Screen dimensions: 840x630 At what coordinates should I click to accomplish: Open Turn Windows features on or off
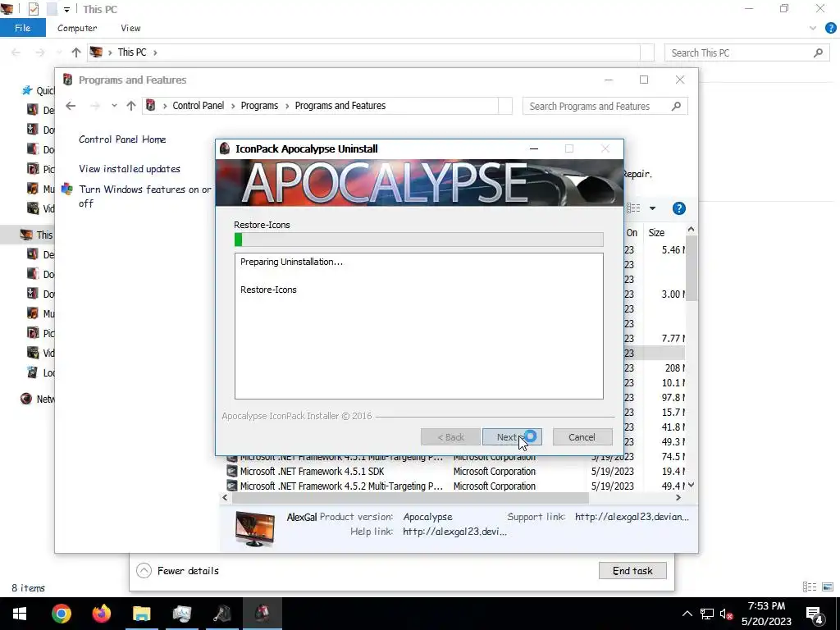tap(144, 196)
